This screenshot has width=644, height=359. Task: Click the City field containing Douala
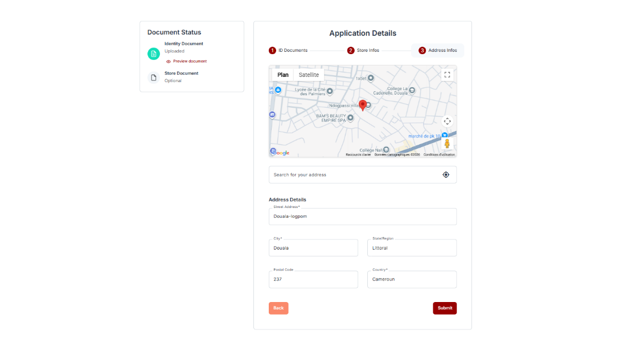313,248
